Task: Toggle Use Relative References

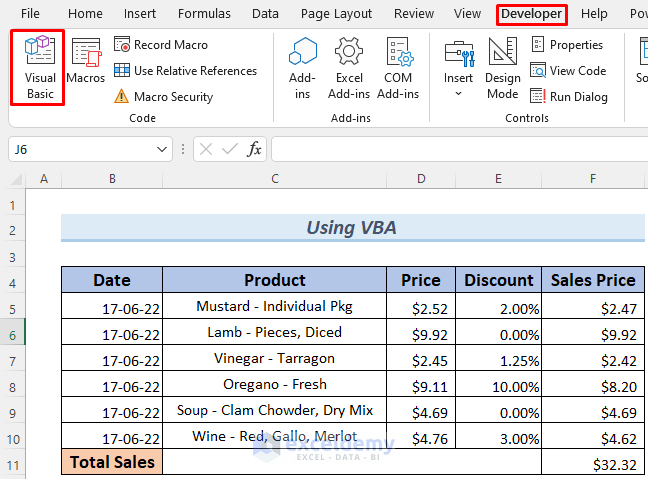Action: (185, 71)
